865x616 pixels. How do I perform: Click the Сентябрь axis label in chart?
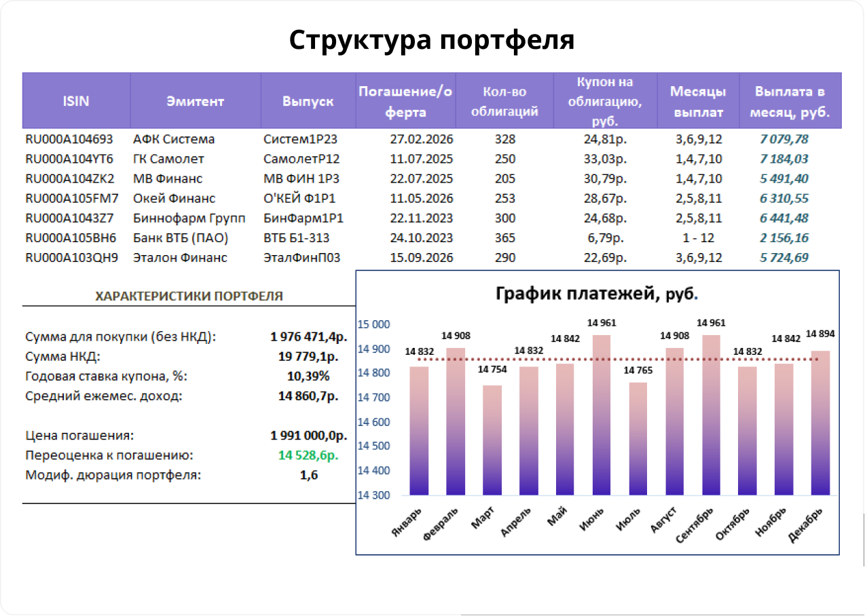tap(693, 525)
